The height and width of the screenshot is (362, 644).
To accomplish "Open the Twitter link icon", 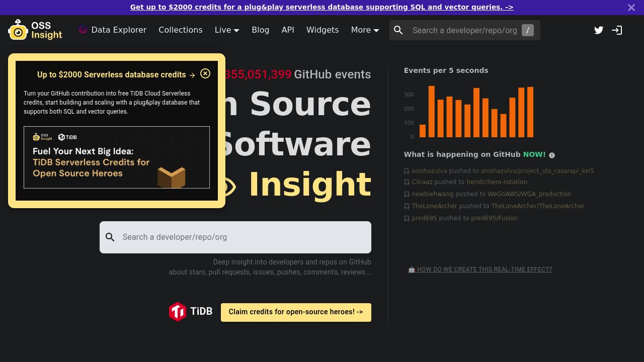I will tap(599, 30).
